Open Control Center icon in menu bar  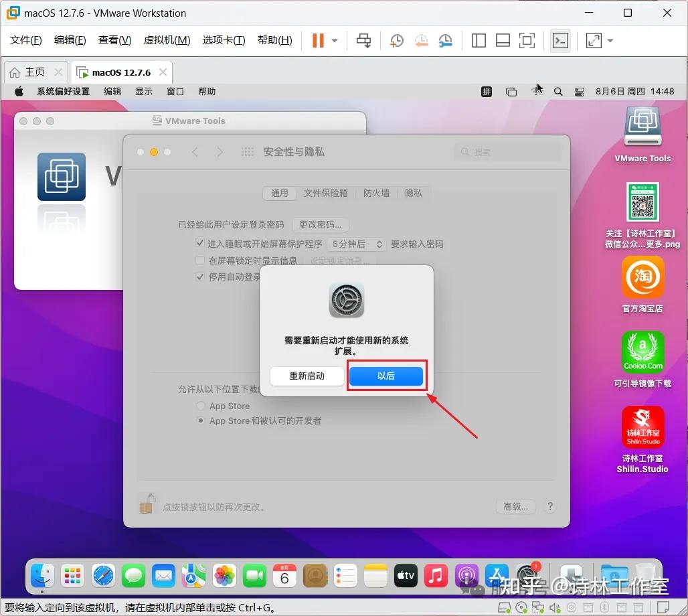[580, 92]
